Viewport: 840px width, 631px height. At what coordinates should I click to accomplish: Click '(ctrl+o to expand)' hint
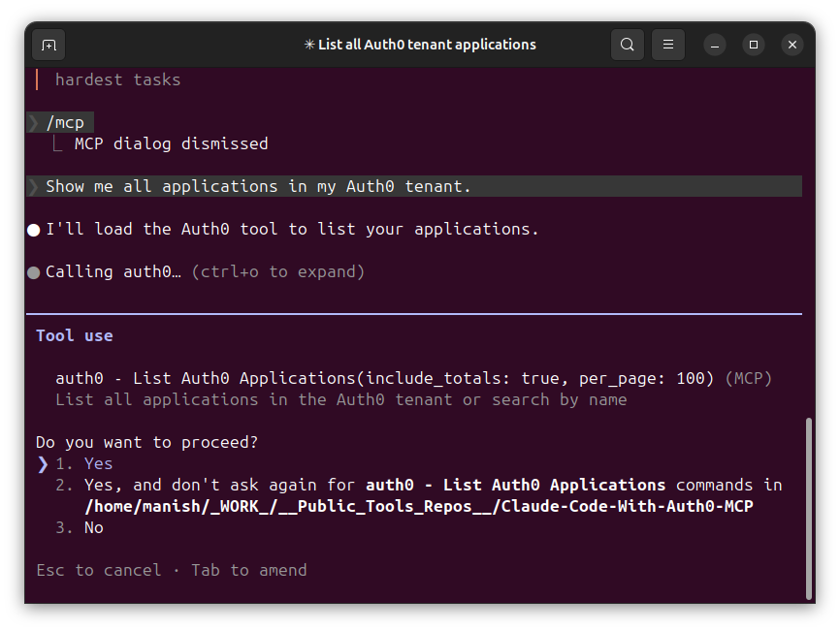[278, 271]
